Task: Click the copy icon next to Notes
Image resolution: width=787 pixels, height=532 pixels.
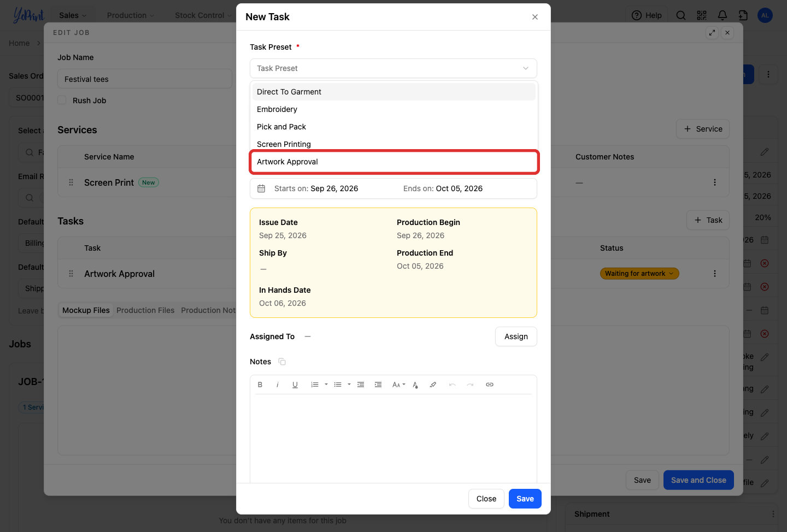Action: coord(282,362)
